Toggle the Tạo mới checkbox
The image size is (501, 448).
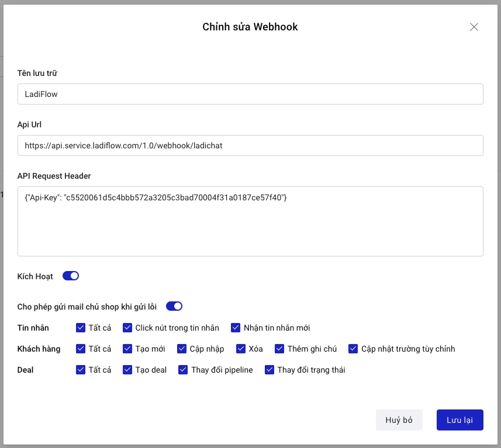pos(127,349)
